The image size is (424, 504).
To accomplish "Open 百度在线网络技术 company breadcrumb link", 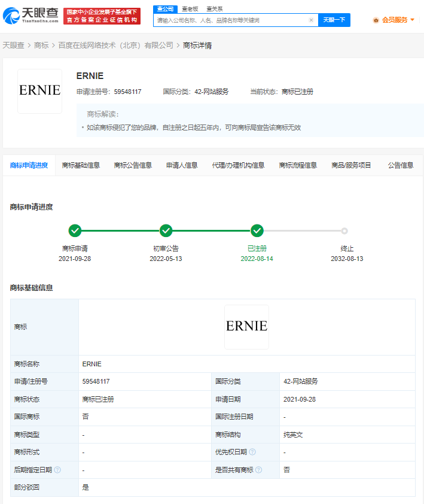I will (115, 45).
